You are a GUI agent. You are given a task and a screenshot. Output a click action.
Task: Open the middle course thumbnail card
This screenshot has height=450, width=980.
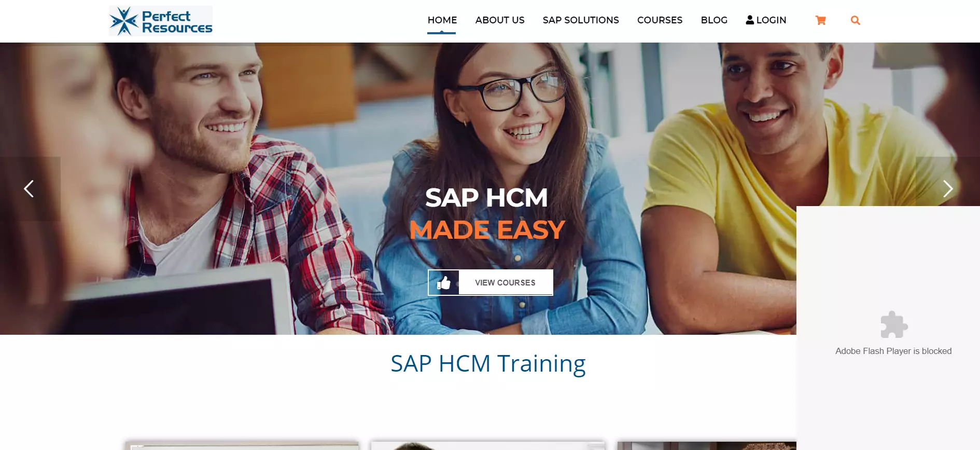(x=488, y=445)
